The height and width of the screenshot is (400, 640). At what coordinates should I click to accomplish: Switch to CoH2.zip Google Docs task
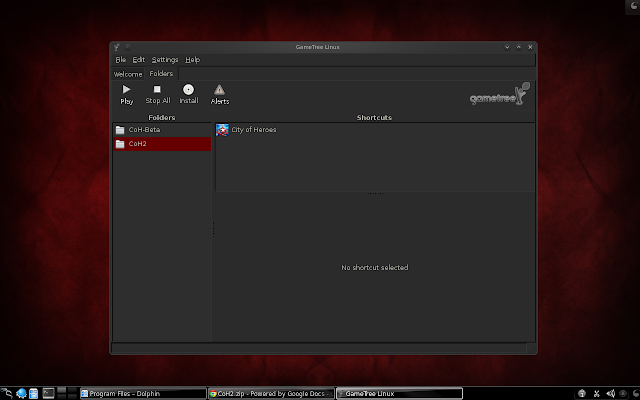271,393
